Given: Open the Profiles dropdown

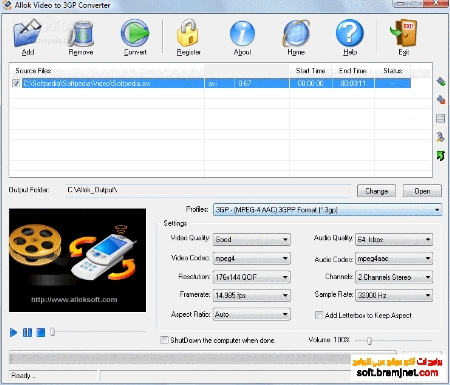Looking at the screenshot, I should pos(328,210).
